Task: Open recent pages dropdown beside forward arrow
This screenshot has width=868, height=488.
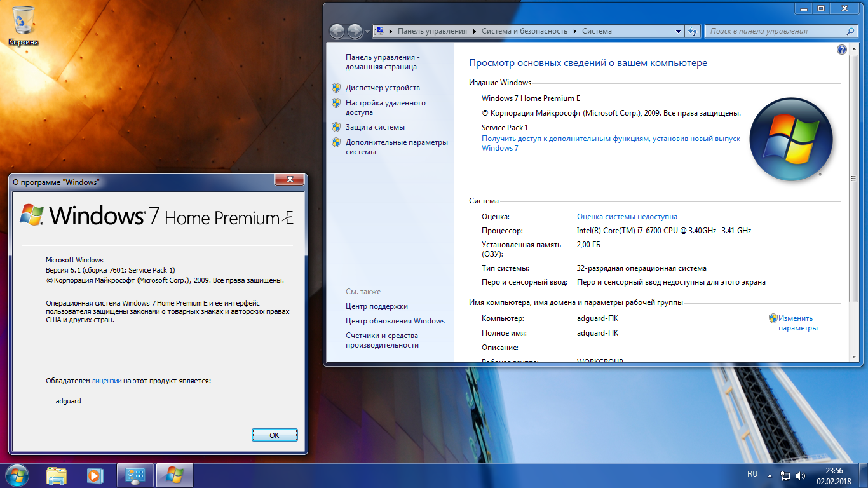Action: point(368,31)
